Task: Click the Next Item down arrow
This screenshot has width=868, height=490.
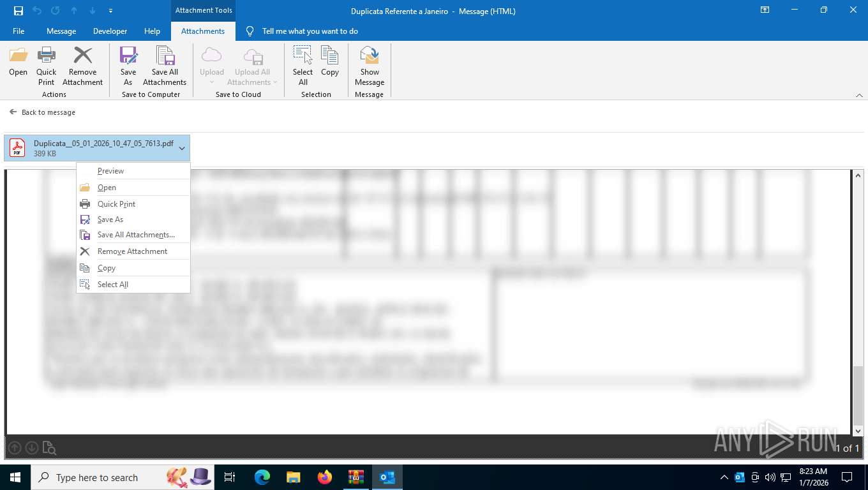Action: tap(93, 11)
